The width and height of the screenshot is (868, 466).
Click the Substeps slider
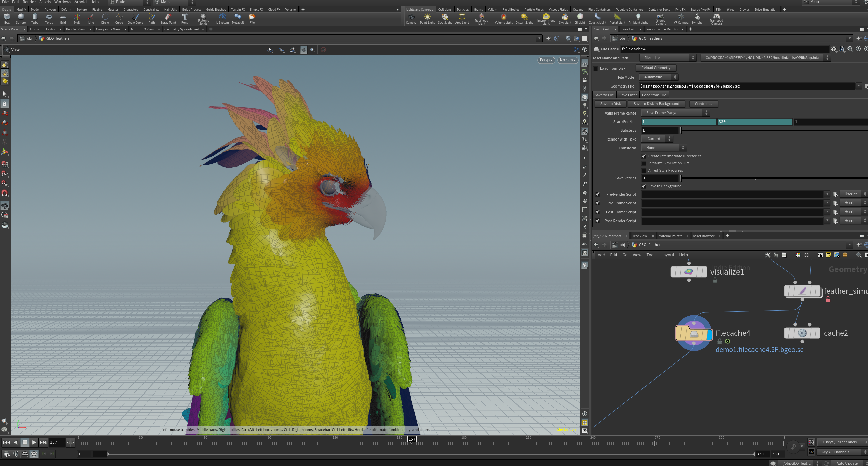coord(680,130)
